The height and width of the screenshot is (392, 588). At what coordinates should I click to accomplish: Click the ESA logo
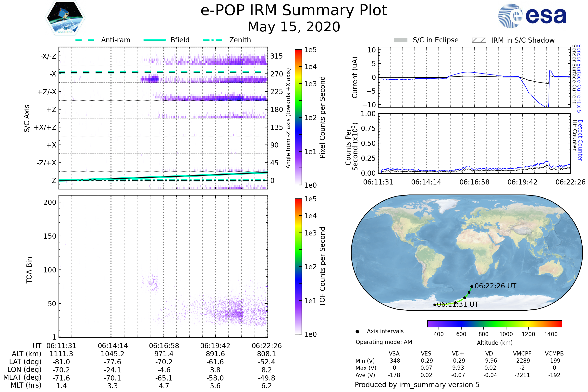[x=532, y=16]
